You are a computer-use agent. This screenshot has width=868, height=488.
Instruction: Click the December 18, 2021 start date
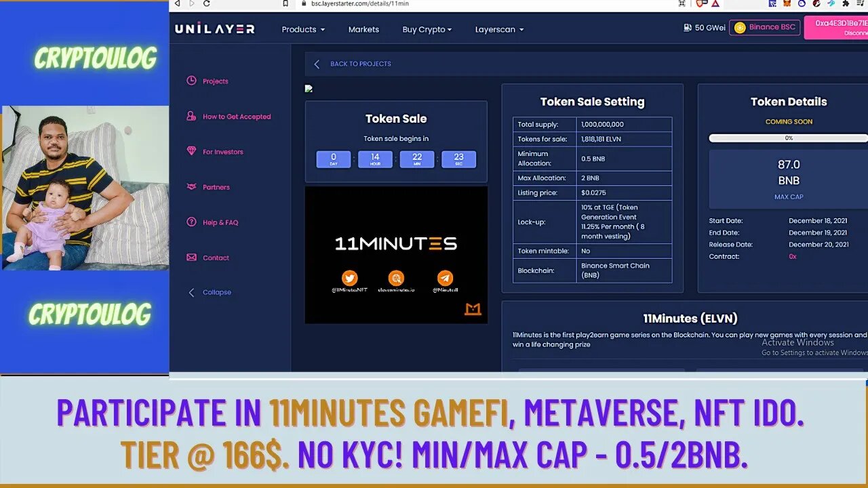818,221
